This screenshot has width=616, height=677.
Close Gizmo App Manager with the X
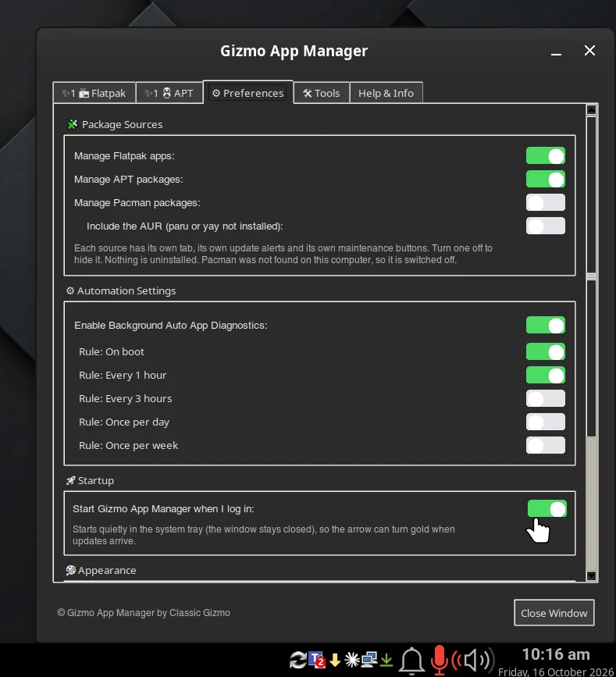(x=589, y=51)
